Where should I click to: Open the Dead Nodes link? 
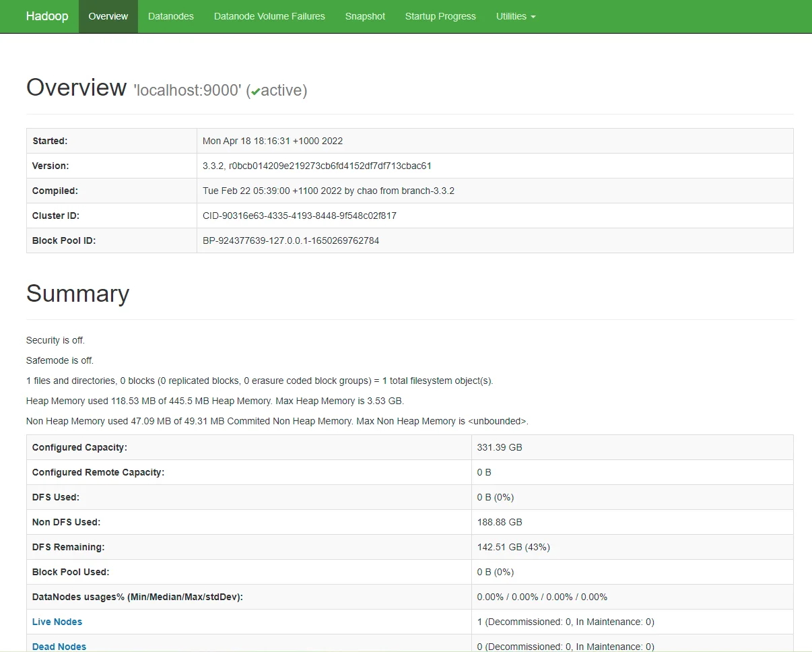point(59,646)
